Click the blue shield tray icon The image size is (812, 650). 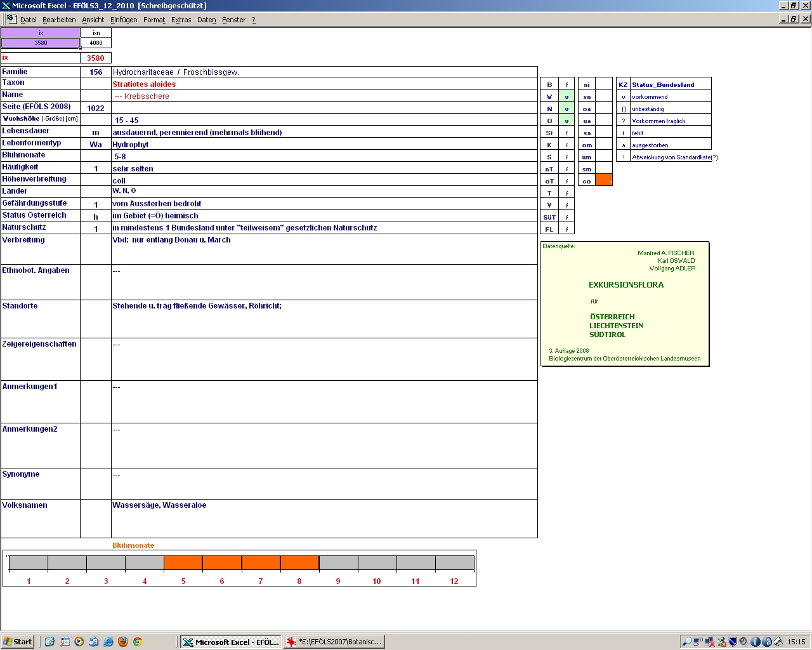click(733, 642)
